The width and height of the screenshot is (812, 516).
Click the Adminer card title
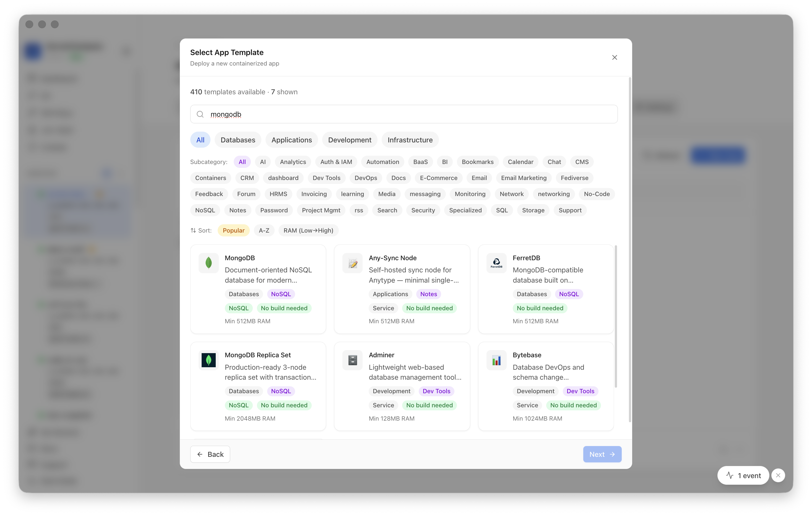[x=381, y=355]
